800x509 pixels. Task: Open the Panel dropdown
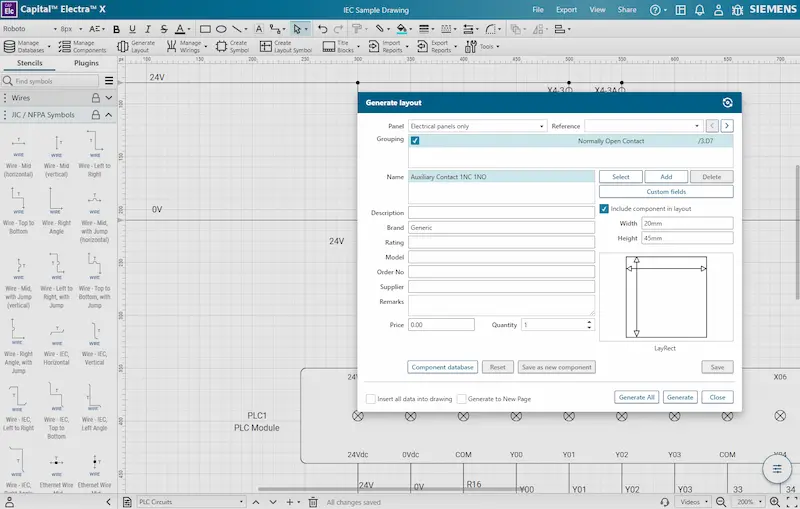pyautogui.click(x=477, y=126)
